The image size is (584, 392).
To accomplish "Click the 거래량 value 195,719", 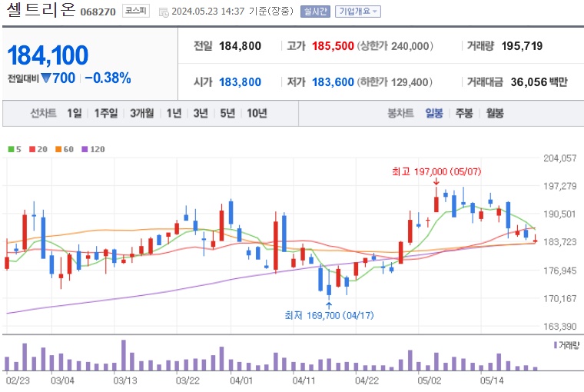I will (522, 46).
